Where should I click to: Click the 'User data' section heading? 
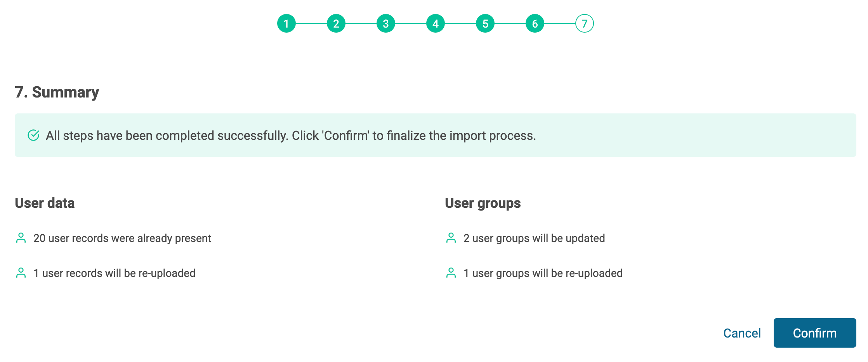click(x=45, y=203)
